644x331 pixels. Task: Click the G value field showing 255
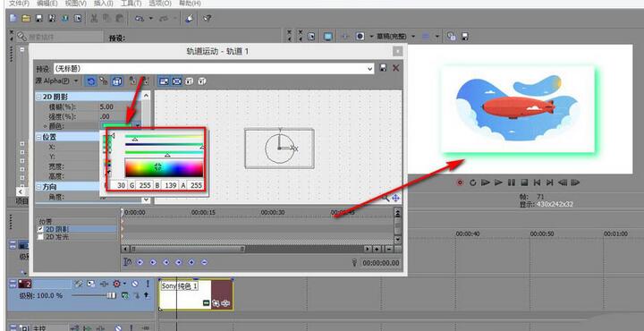(x=144, y=185)
